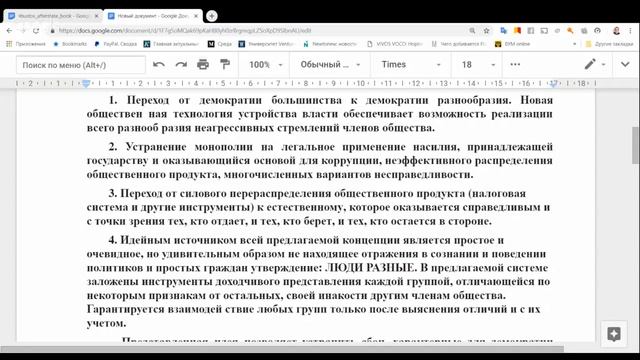This screenshot has height=360, width=640.
Task: Click the word Гарантируется in paragraph 4
Action: coord(125,309)
